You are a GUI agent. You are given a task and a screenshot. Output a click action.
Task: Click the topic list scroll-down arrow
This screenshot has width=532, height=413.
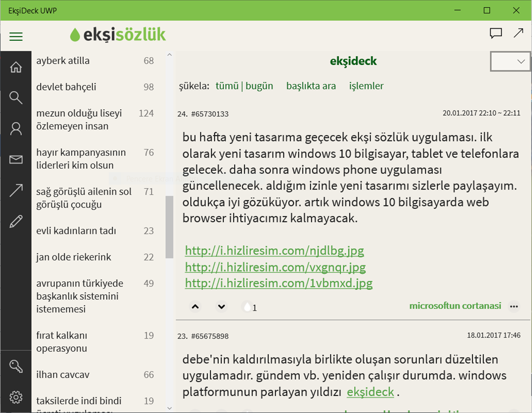tap(170, 408)
